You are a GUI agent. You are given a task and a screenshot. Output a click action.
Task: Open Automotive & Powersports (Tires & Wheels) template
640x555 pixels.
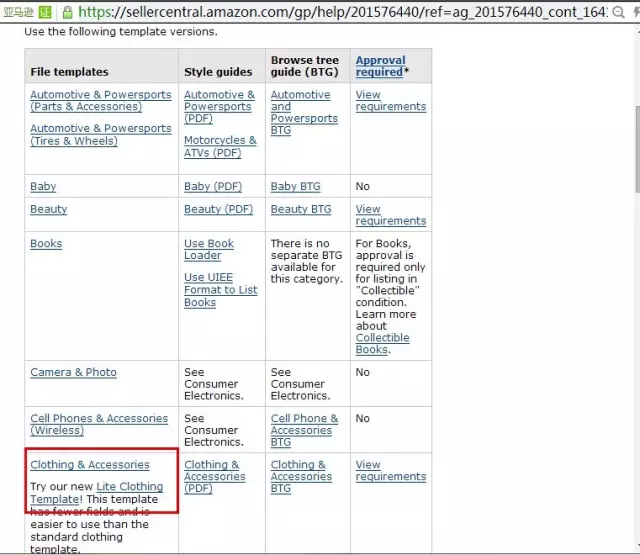101,134
